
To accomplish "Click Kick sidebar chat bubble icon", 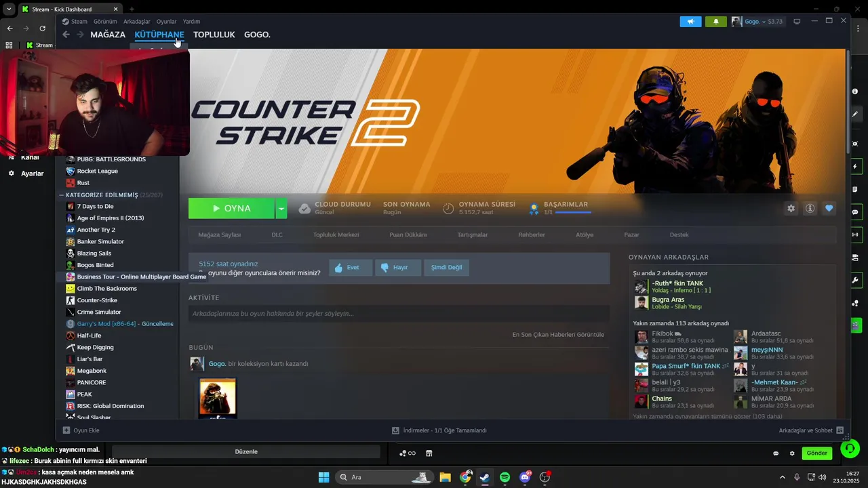I will coord(854,212).
